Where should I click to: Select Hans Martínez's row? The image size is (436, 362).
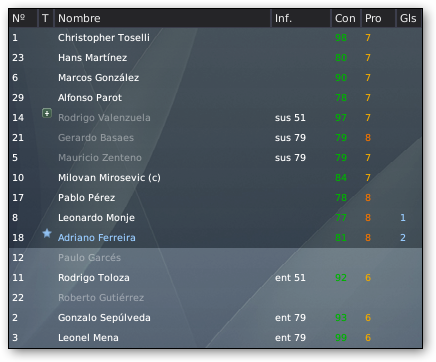215,58
